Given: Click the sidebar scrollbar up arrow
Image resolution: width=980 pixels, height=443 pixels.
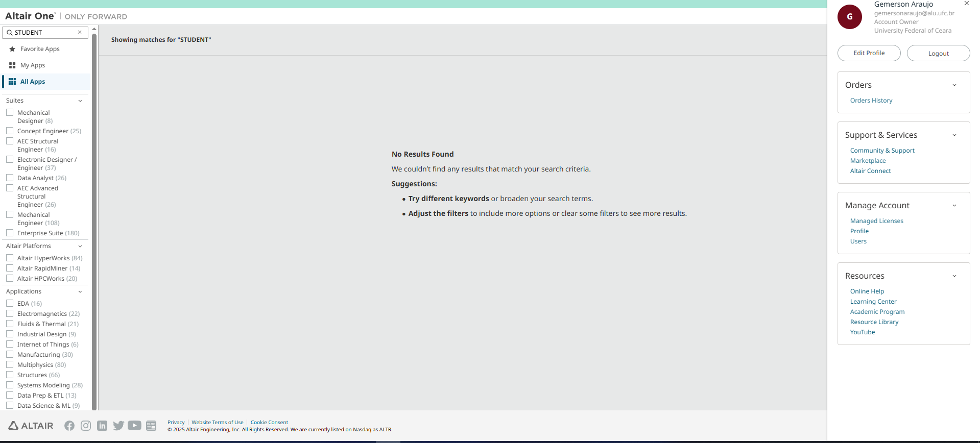Looking at the screenshot, I should [x=94, y=29].
